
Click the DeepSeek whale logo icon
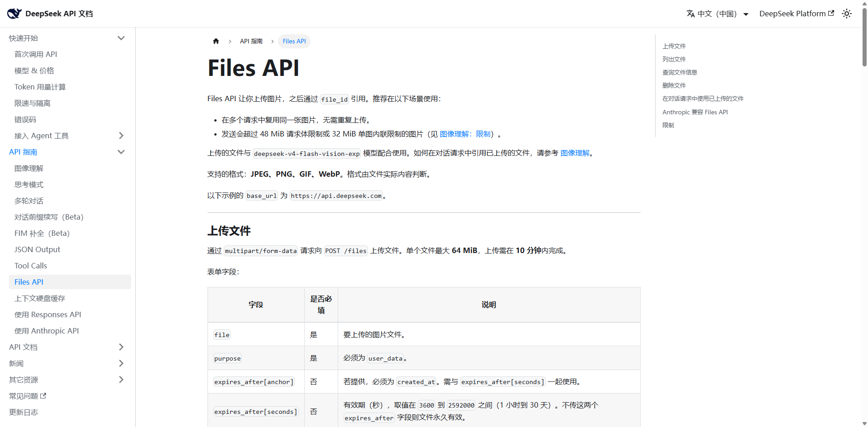pyautogui.click(x=14, y=14)
